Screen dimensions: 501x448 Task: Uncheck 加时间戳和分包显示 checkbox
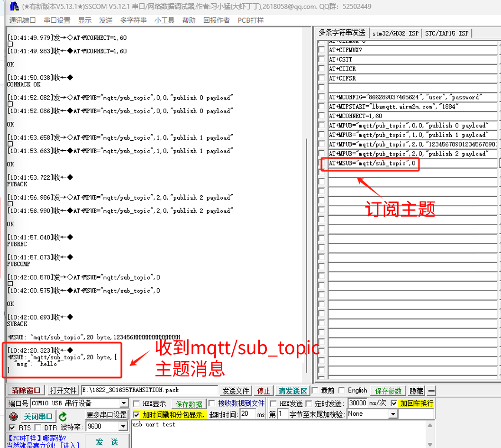click(137, 415)
